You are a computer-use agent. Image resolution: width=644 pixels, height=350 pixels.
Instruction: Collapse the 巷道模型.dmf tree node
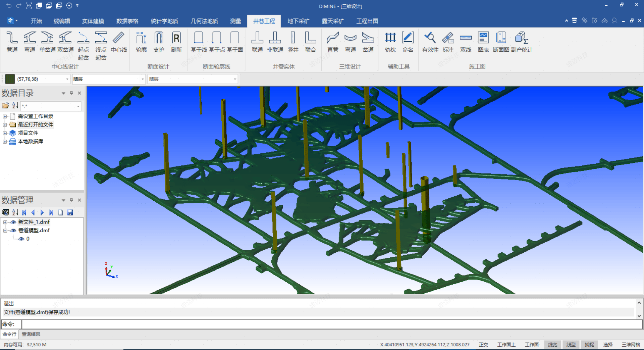[x=5, y=231]
